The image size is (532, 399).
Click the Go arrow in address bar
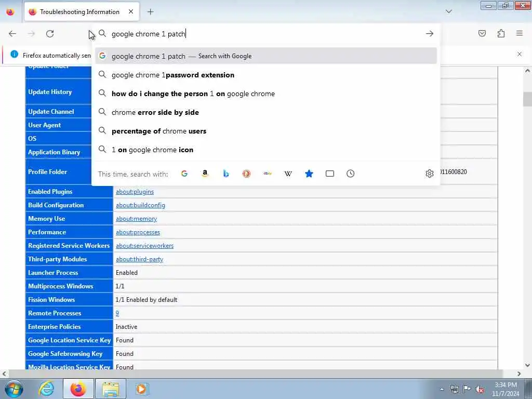click(430, 34)
